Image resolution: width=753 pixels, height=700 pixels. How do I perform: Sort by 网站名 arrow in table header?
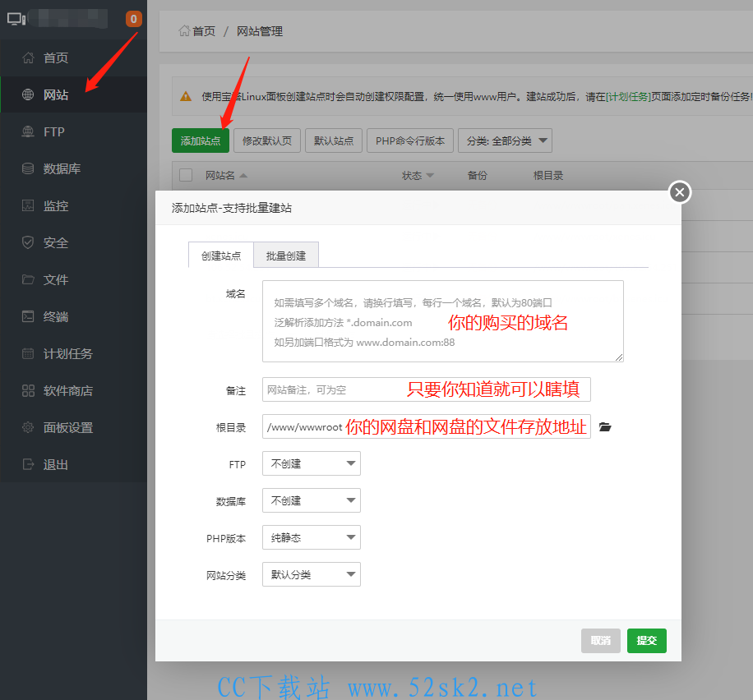(243, 176)
